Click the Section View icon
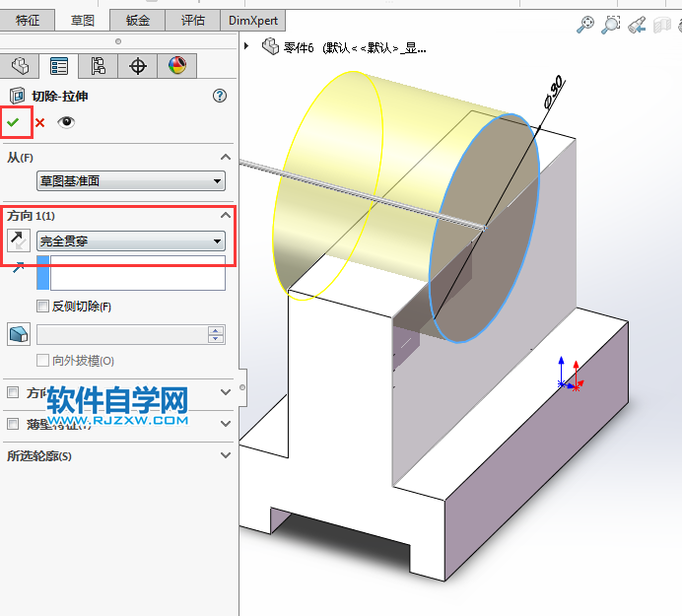The width and height of the screenshot is (682, 616). coord(662,25)
